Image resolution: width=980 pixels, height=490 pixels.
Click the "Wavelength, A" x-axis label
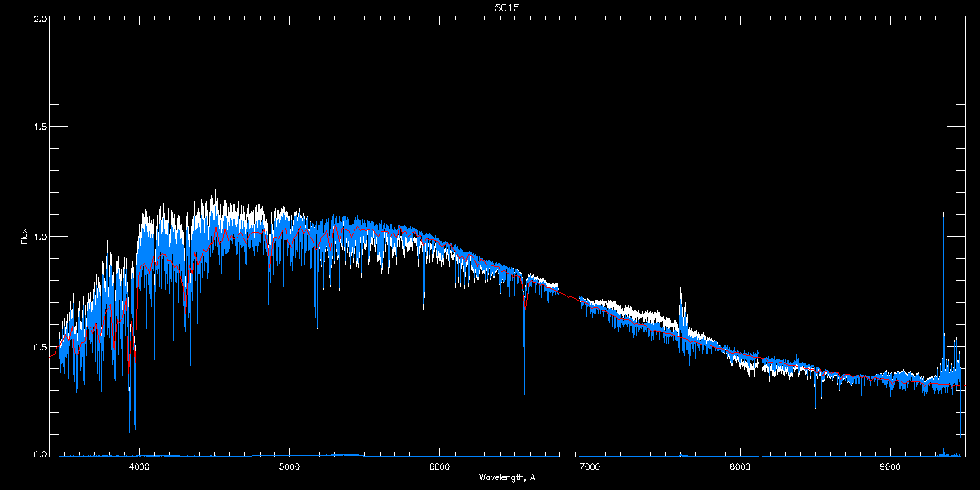pyautogui.click(x=507, y=477)
